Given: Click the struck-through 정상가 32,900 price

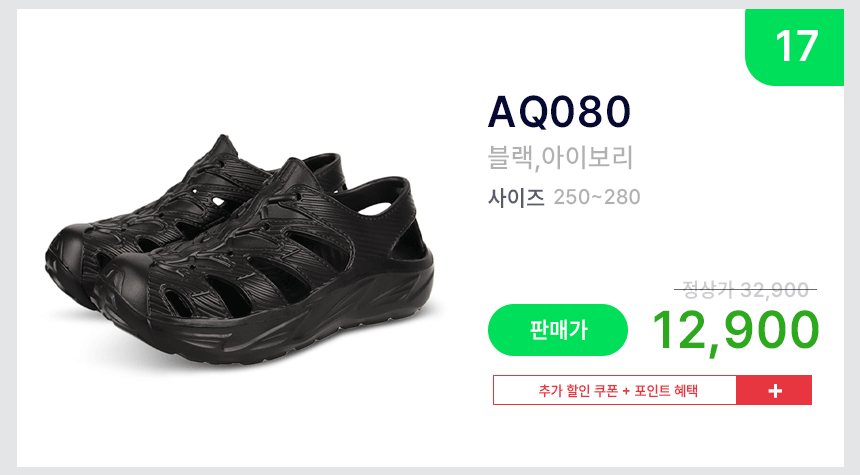Looking at the screenshot, I should click(745, 289).
